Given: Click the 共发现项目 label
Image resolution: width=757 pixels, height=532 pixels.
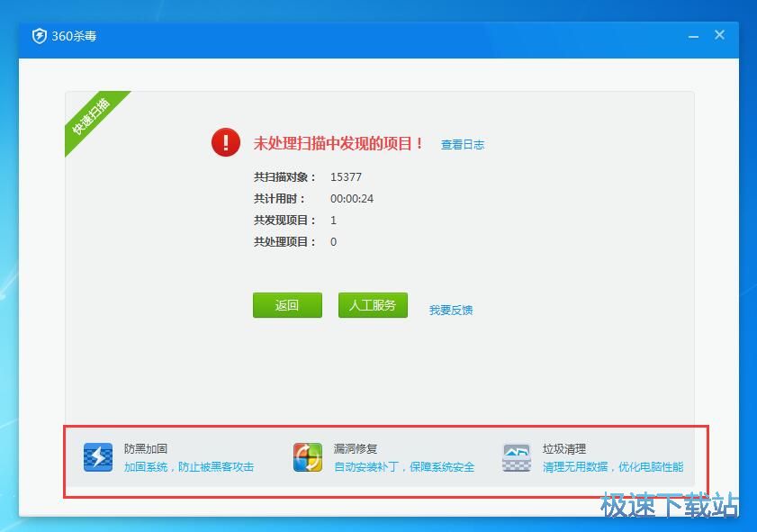Looking at the screenshot, I should click(284, 221).
